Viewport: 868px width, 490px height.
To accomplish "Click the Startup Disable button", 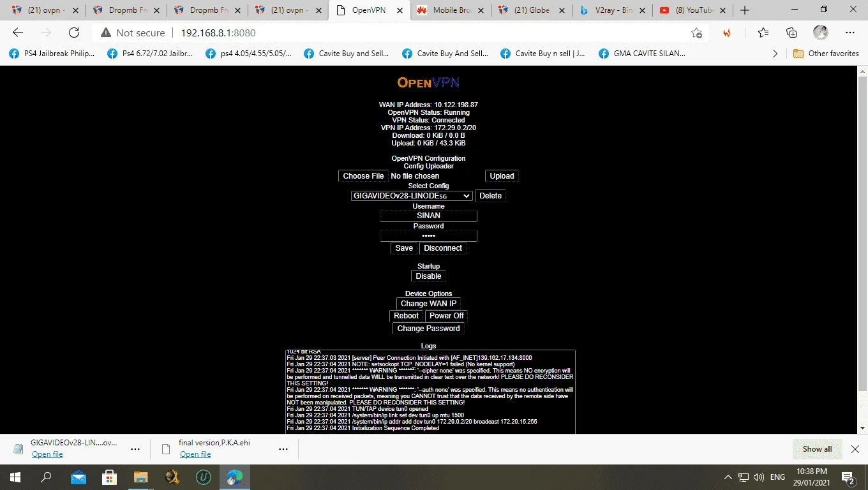I will pos(428,276).
